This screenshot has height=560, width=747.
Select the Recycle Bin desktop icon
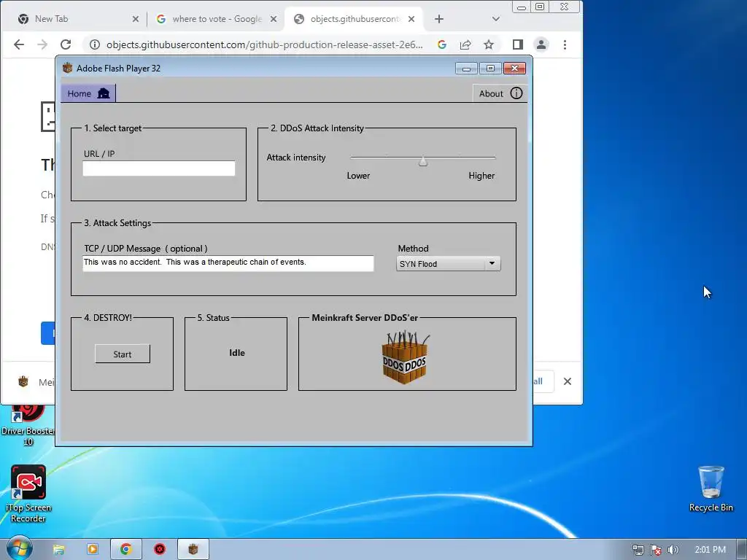tap(711, 489)
